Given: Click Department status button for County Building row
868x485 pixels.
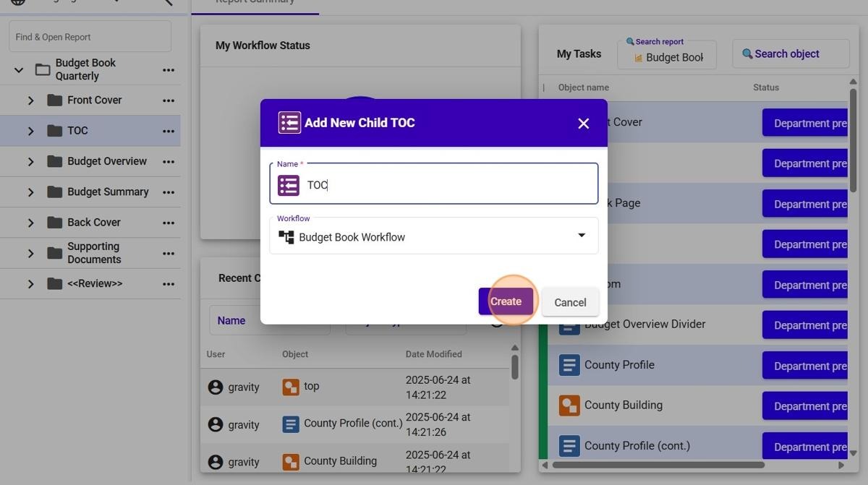Looking at the screenshot, I should pos(805,406).
